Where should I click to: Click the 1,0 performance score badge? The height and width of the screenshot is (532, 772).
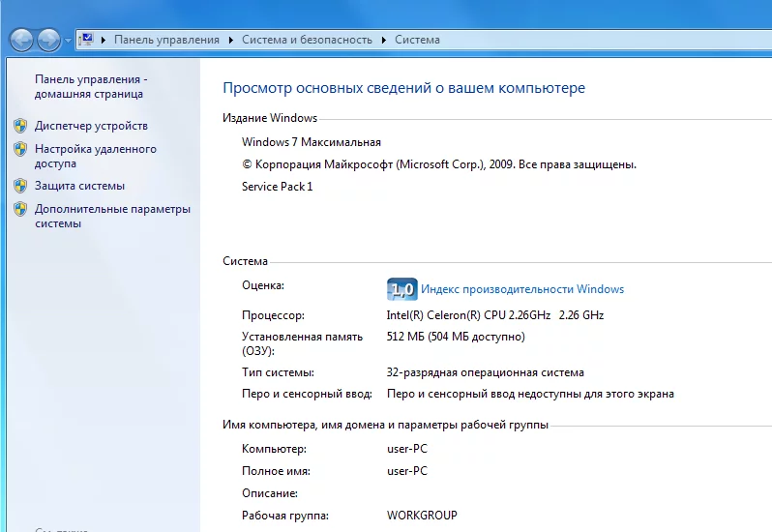(x=401, y=289)
